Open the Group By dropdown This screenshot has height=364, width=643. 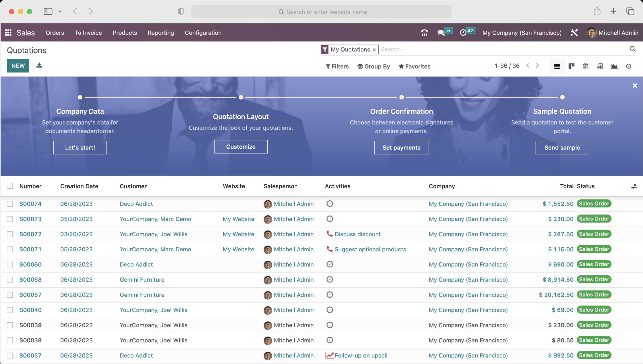pyautogui.click(x=373, y=66)
